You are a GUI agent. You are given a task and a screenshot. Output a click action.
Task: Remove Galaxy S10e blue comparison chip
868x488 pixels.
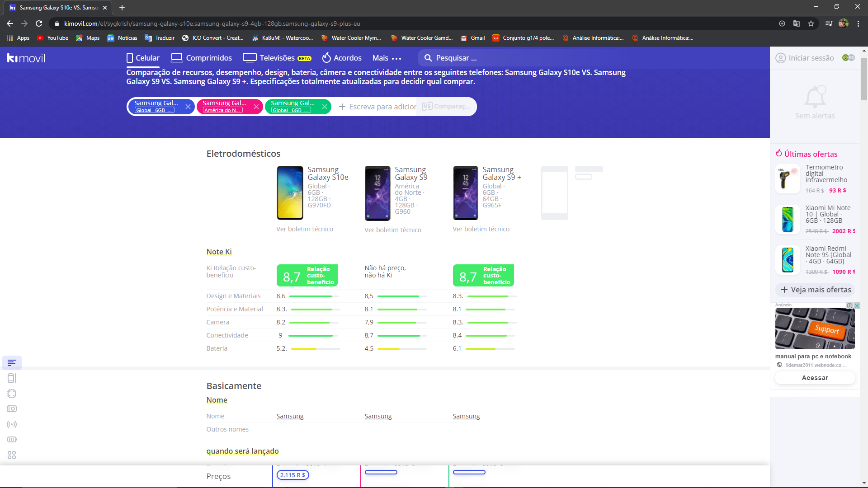(x=188, y=107)
